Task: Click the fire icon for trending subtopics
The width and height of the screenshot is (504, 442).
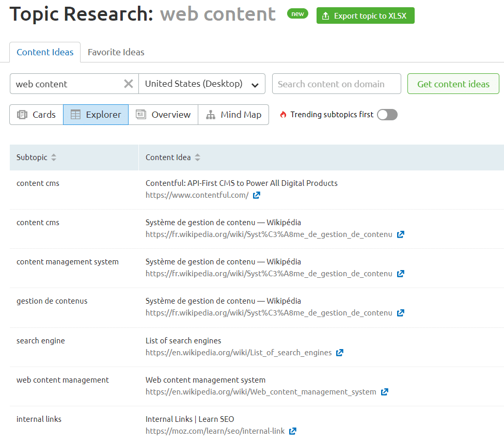Action: click(283, 115)
